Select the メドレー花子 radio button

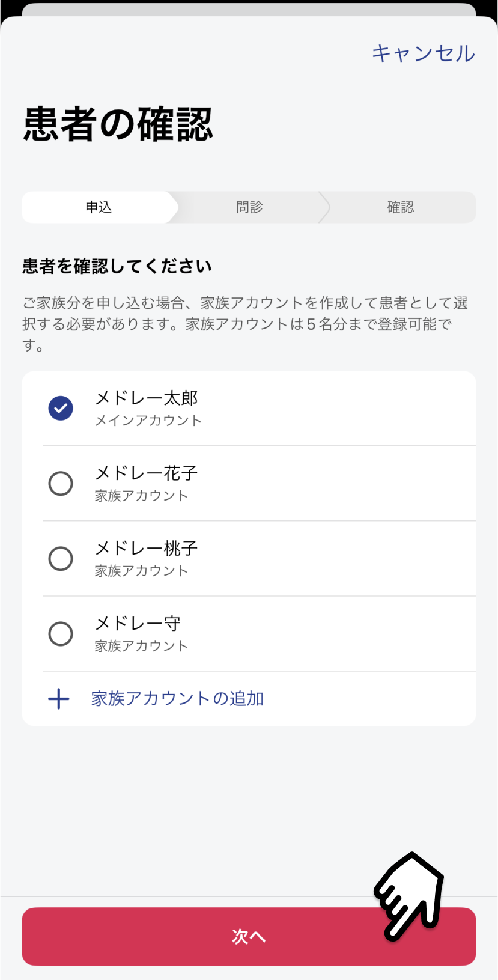[x=61, y=484]
